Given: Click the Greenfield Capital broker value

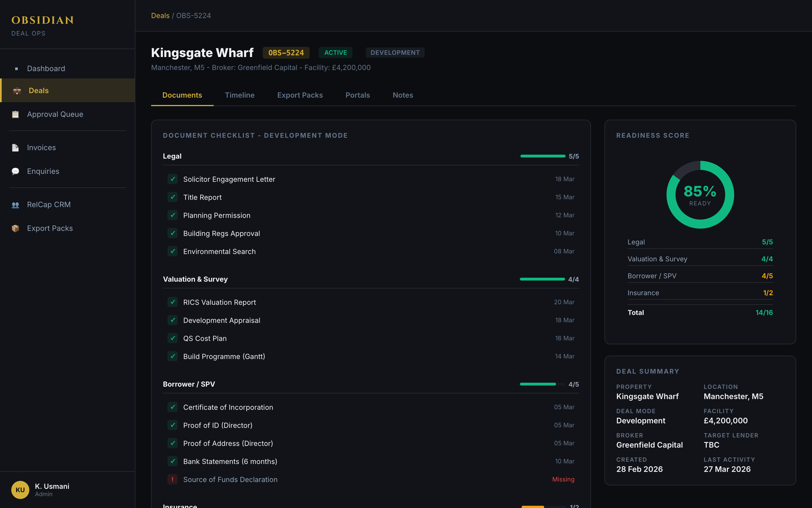Looking at the screenshot, I should click(649, 445).
